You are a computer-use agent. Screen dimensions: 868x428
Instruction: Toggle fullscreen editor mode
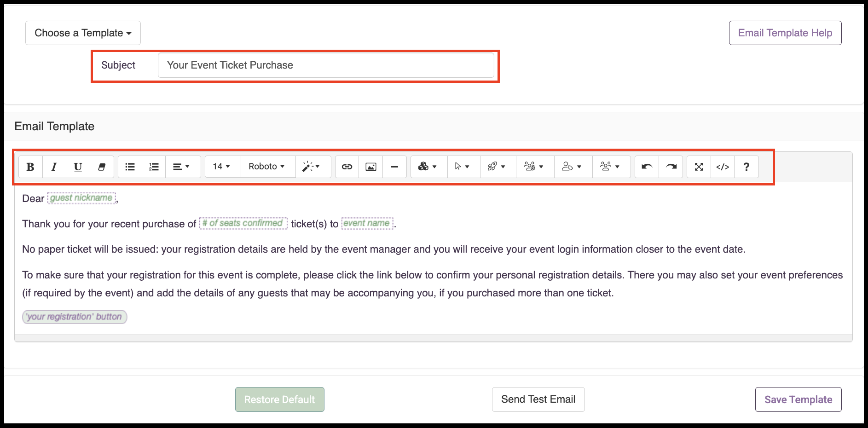(x=699, y=167)
